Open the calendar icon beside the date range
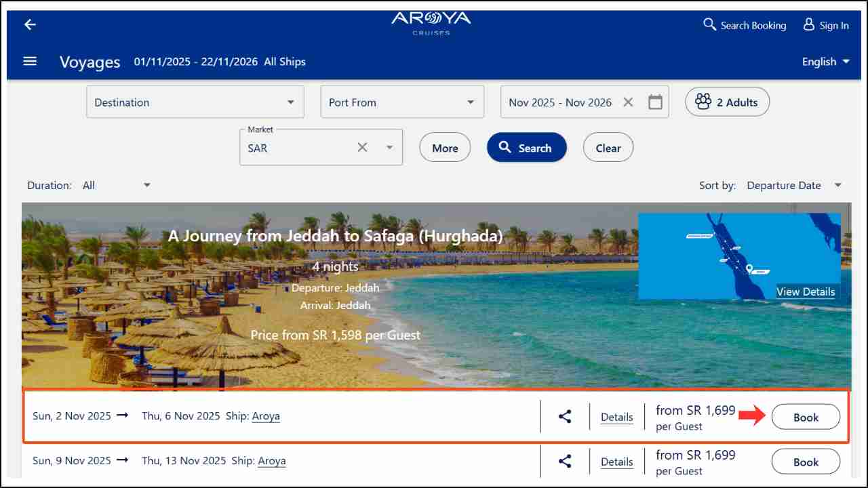Screen dimensions: 868x488 [x=654, y=102]
